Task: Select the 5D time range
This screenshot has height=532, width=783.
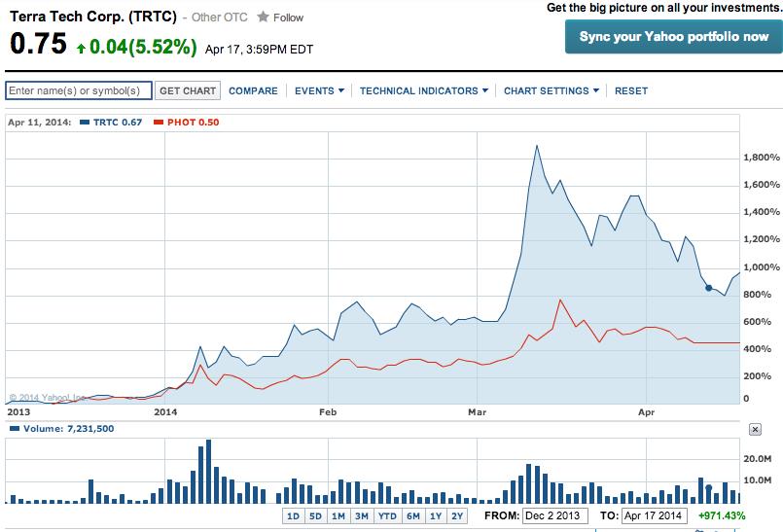Action: 315,516
